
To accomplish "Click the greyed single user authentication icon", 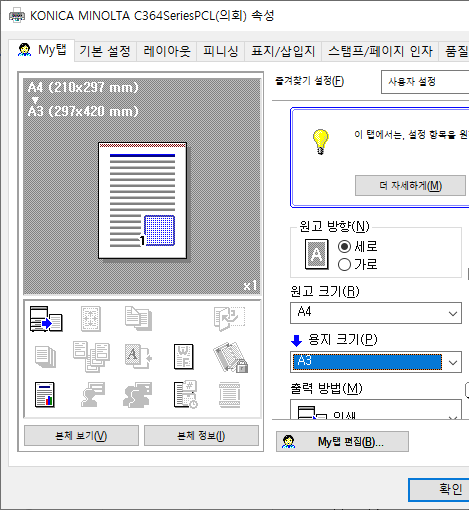I will coord(93,395).
